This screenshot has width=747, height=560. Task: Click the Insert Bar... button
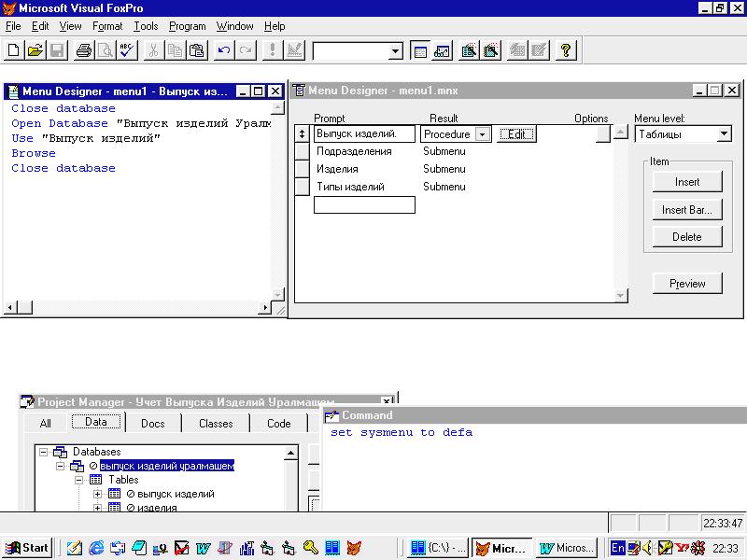point(687,209)
